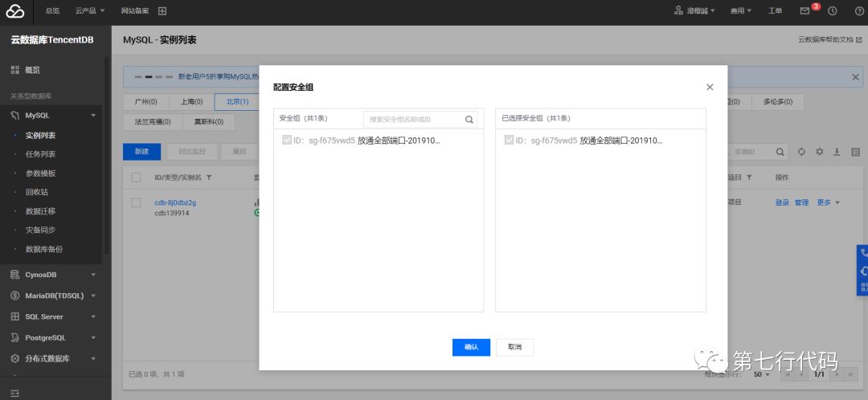Screen dimensions: 868x400
Task: Open the 总览 overview menu item
Action: point(52,10)
